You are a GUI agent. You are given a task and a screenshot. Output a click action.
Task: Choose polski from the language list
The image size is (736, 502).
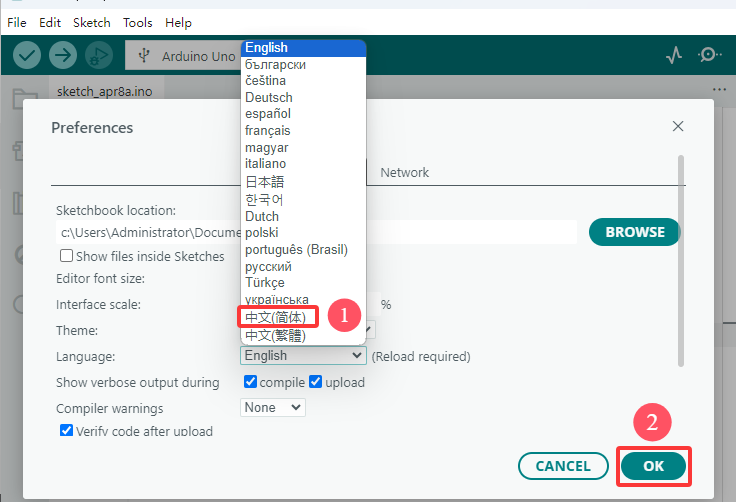tap(303, 233)
